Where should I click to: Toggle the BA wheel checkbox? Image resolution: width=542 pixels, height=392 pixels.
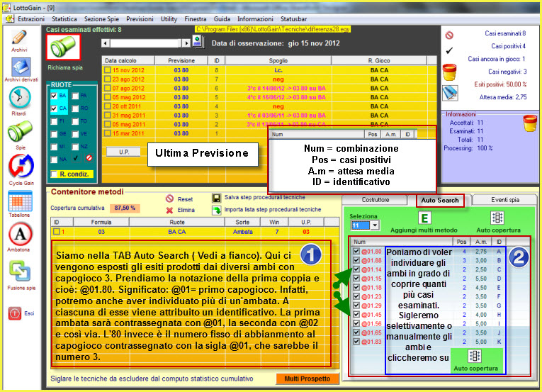(x=54, y=96)
